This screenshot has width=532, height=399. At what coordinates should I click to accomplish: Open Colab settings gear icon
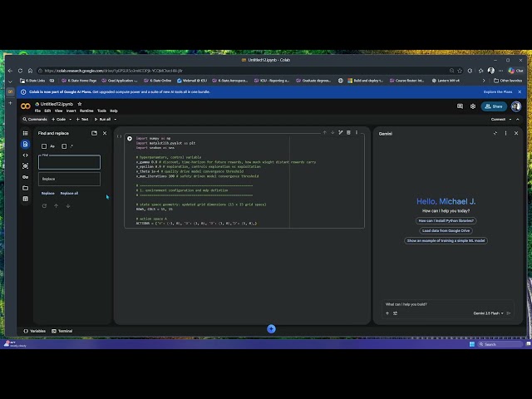(x=473, y=106)
